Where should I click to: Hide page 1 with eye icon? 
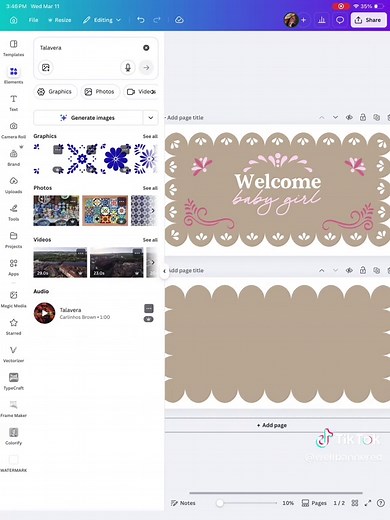pos(349,117)
